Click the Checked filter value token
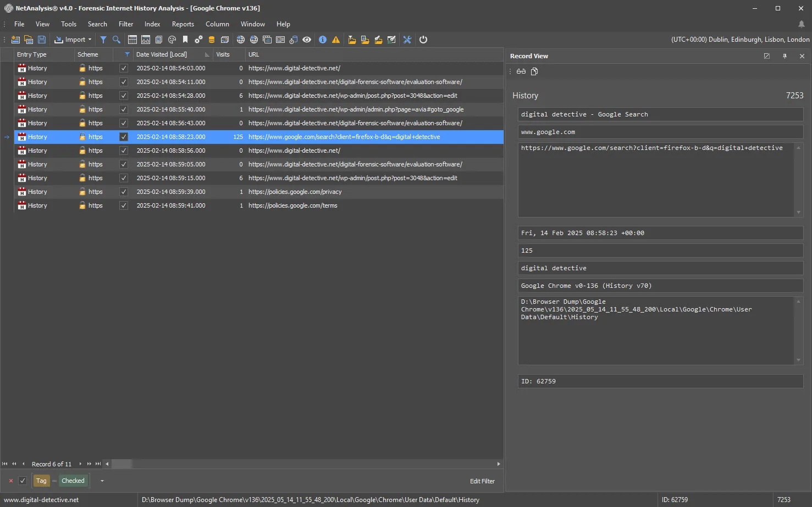 pyautogui.click(x=73, y=481)
